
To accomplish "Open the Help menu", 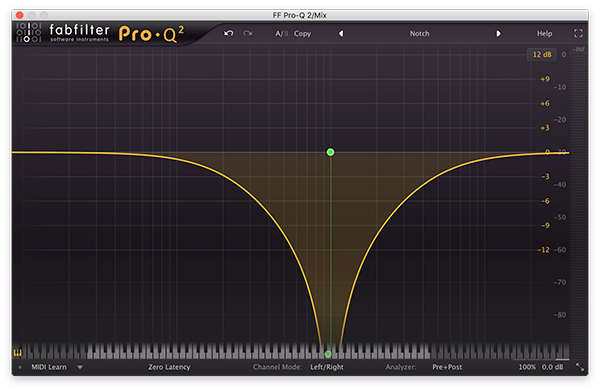I will click(x=544, y=34).
